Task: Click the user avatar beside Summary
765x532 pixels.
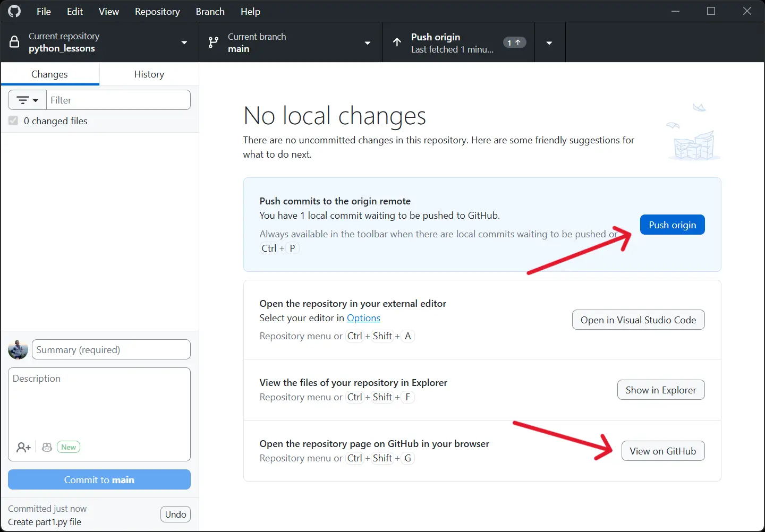Action: [18, 349]
